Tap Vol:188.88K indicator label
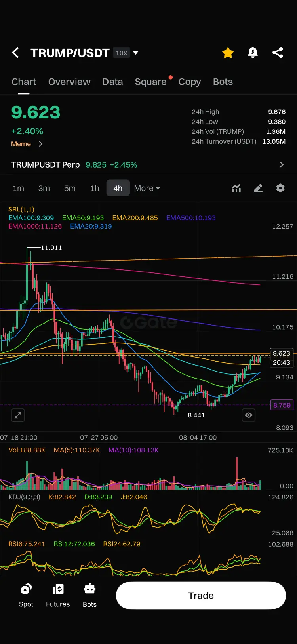Screen dimensions: 297x644 tap(27, 450)
